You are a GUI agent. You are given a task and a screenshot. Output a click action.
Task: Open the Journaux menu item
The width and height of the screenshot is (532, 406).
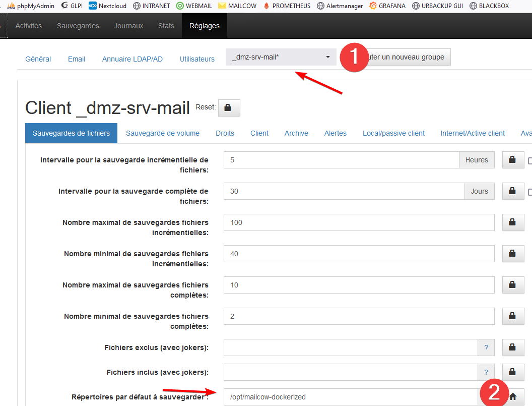tap(128, 26)
